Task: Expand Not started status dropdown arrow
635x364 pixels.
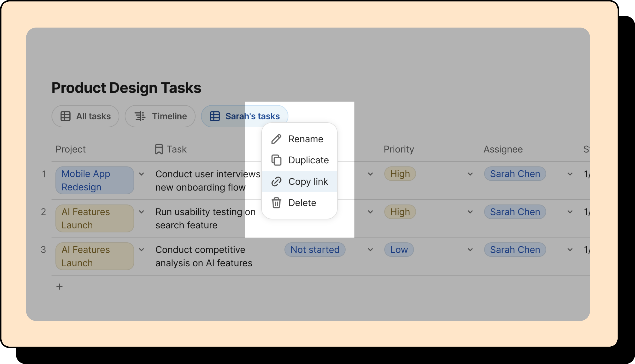Action: (370, 250)
